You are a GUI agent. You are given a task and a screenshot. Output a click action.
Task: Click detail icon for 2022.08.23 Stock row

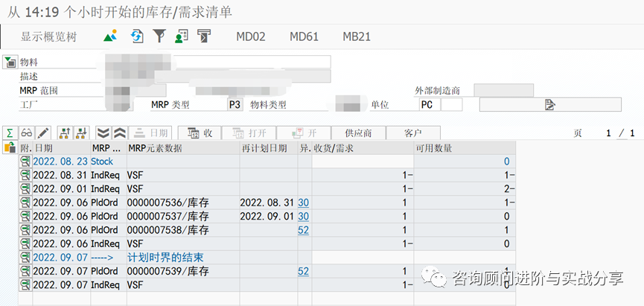[x=26, y=162]
